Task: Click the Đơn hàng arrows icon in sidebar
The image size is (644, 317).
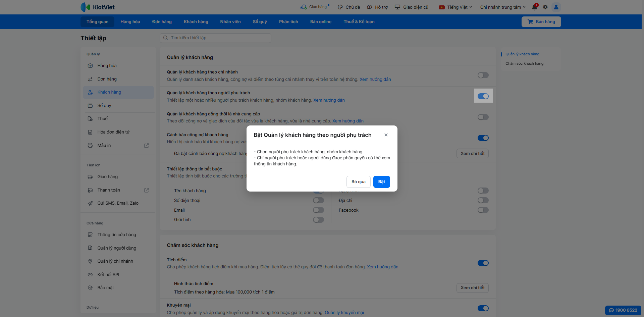Action: click(90, 79)
